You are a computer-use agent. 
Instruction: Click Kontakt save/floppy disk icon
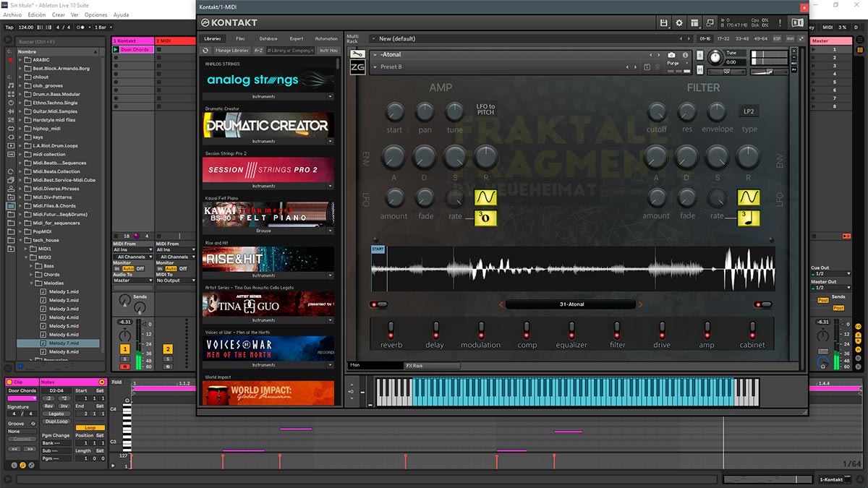click(x=664, y=23)
